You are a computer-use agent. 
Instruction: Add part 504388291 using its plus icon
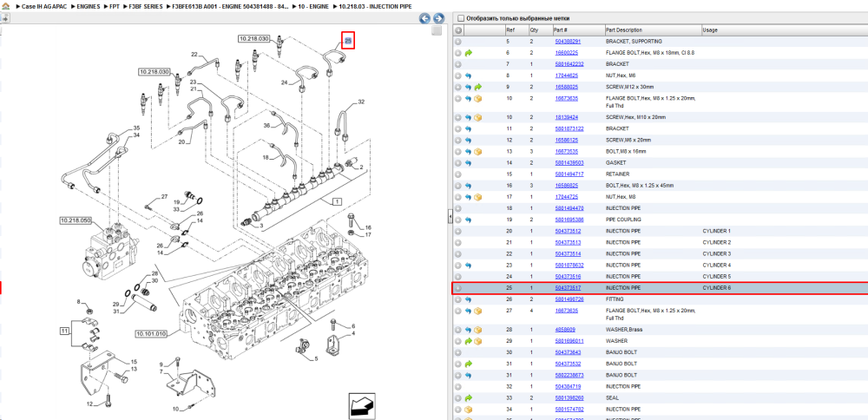click(x=458, y=42)
